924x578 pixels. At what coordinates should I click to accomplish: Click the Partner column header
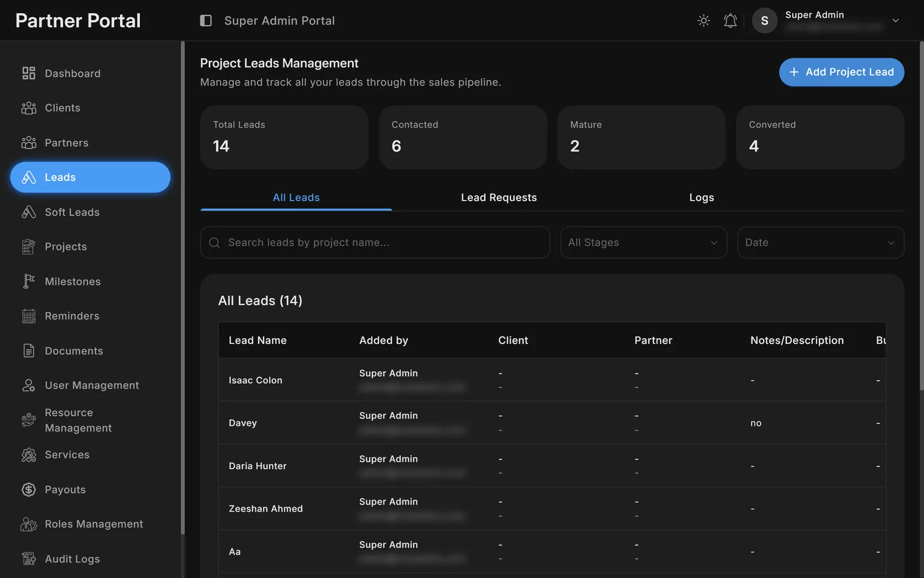(653, 340)
